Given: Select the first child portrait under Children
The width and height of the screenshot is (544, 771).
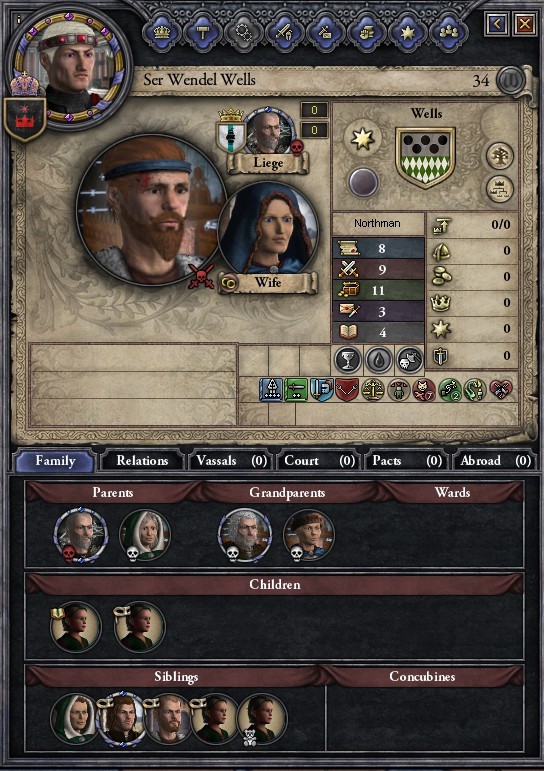Looking at the screenshot, I should [x=75, y=627].
